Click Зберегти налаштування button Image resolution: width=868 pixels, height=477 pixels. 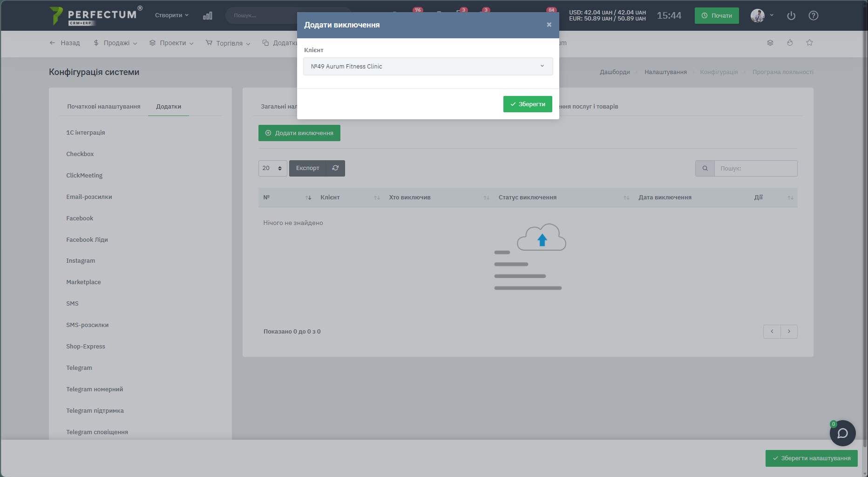coord(811,458)
